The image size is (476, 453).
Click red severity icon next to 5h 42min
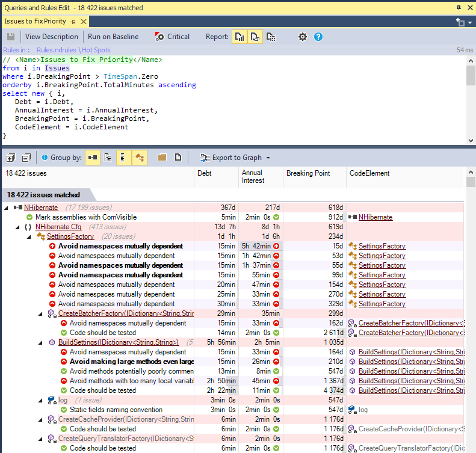276,246
